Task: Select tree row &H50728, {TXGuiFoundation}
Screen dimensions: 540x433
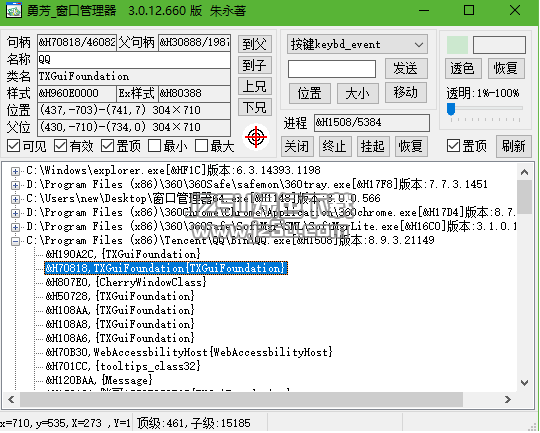Action: (x=120, y=297)
